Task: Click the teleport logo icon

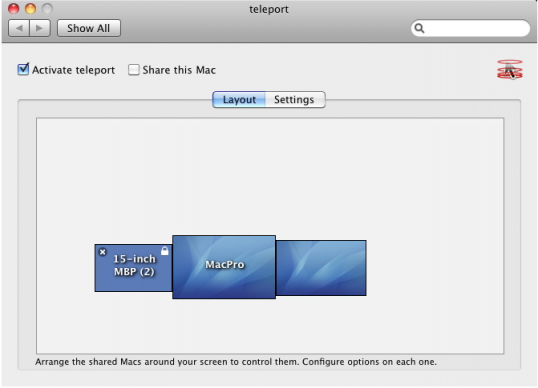Action: click(510, 69)
